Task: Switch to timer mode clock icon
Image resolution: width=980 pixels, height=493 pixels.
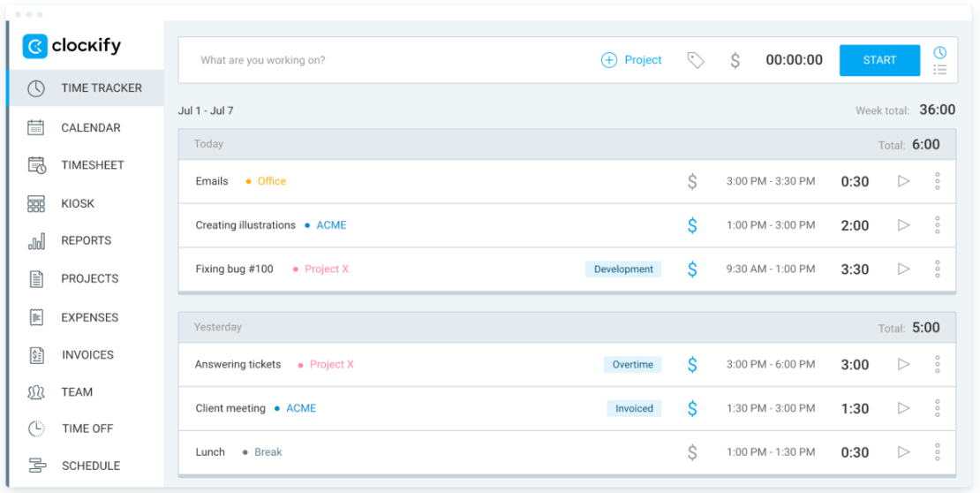Action: 940,52
